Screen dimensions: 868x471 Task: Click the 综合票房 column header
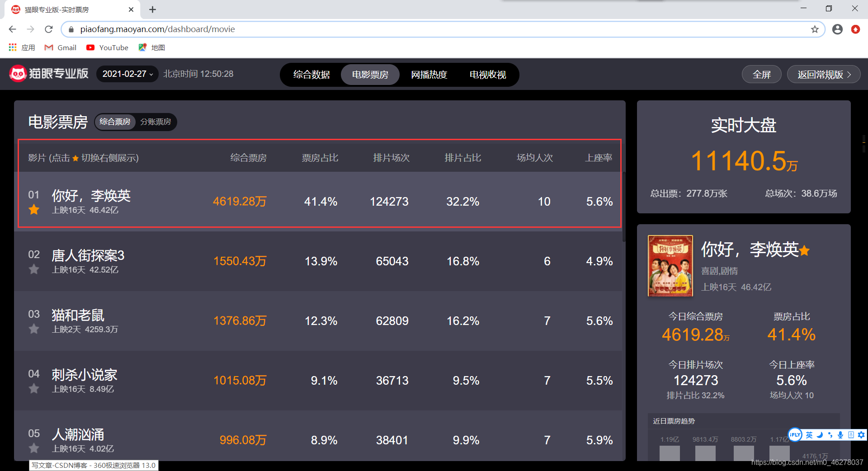tap(248, 158)
